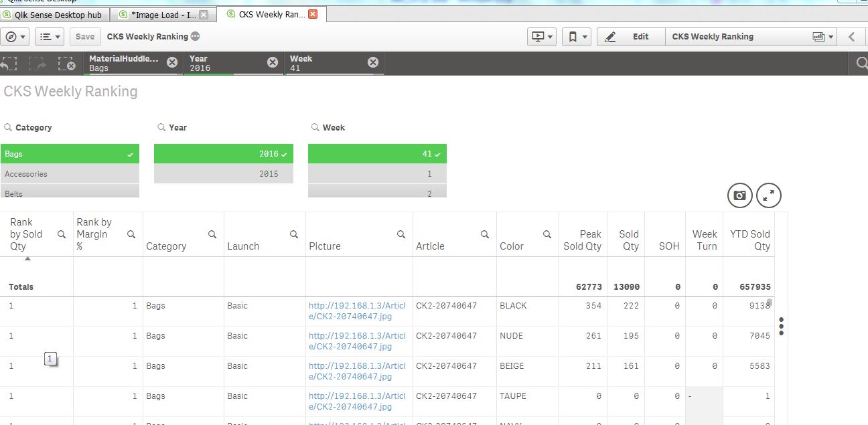Remove MaterialHuddle Bags selection
Viewport: 868px width, 425px height.
[172, 62]
